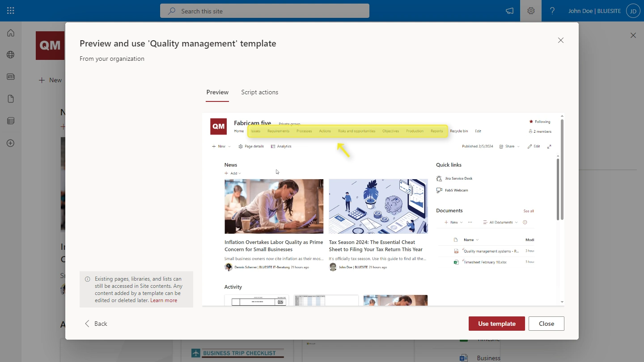Open the app launcher waffle icon
Screen dimensions: 644x362
click(11, 11)
